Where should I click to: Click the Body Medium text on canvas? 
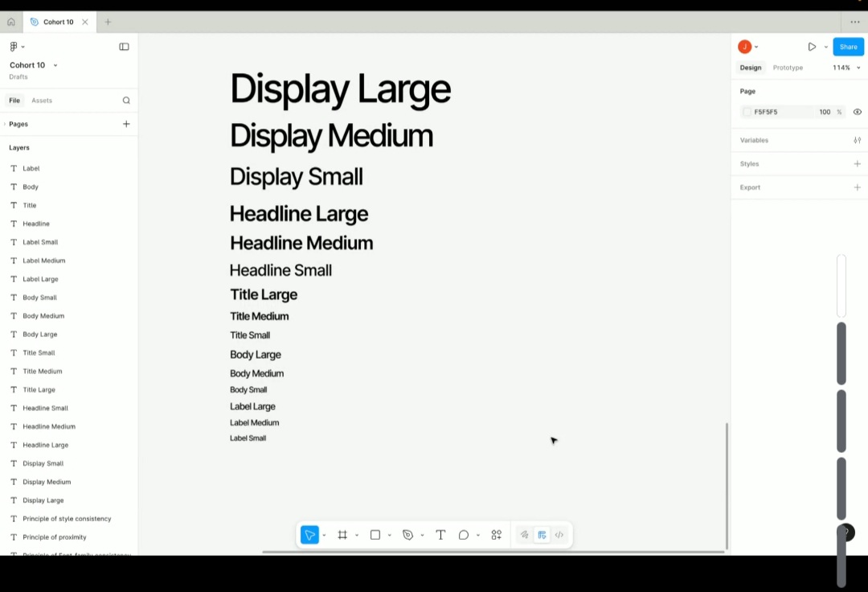tap(257, 374)
